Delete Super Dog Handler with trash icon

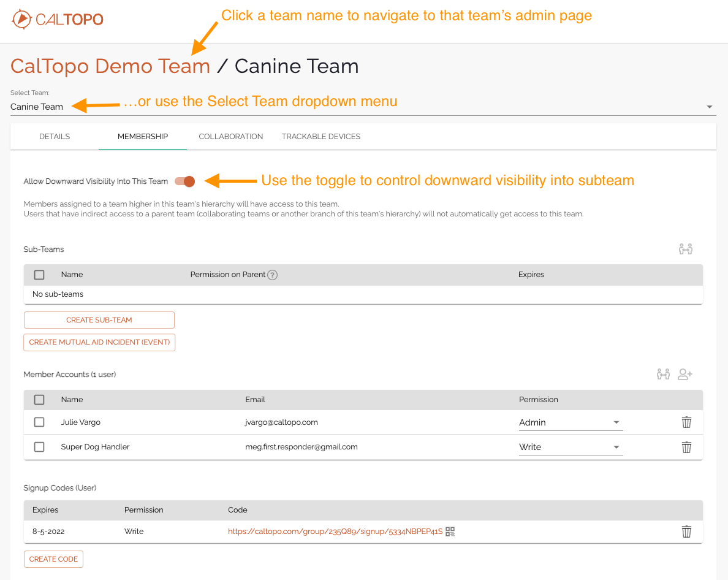(x=686, y=447)
